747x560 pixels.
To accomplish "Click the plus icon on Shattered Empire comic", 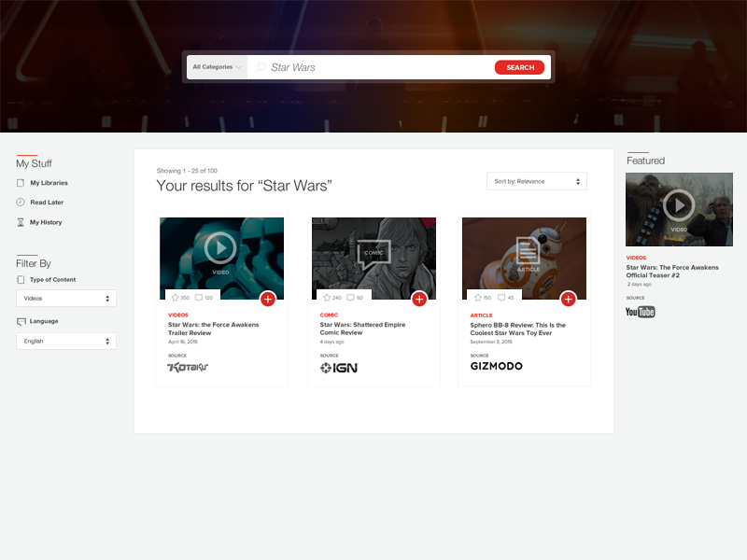I will [419, 299].
